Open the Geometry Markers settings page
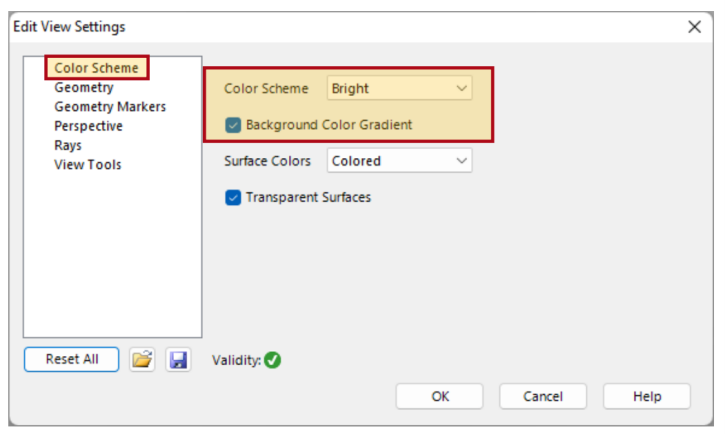The width and height of the screenshot is (725, 434). point(110,107)
